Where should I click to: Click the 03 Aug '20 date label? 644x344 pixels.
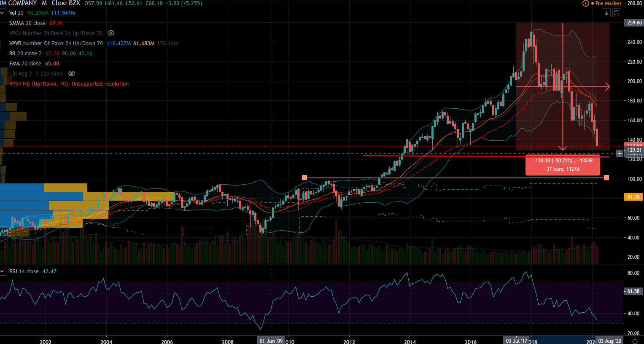(x=610, y=341)
